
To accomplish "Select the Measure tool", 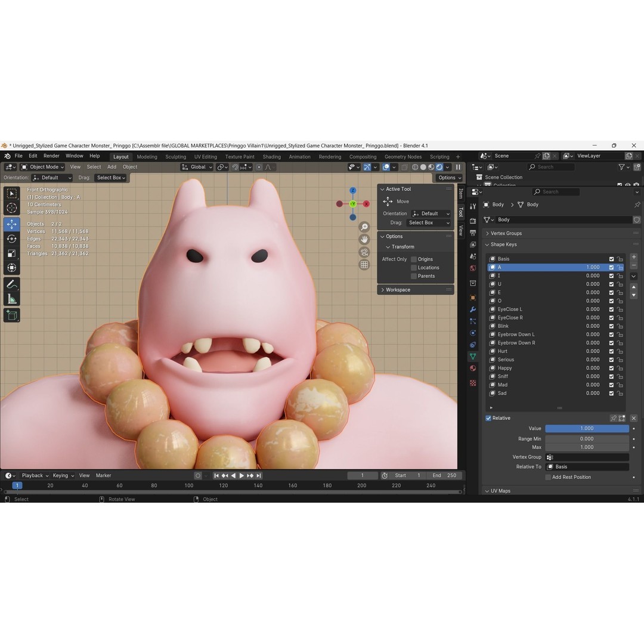I will (11, 299).
